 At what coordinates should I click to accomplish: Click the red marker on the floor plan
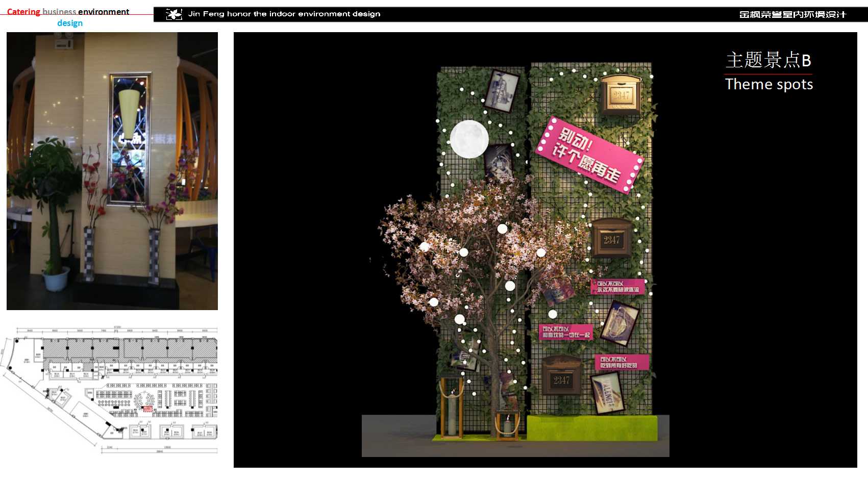click(148, 409)
